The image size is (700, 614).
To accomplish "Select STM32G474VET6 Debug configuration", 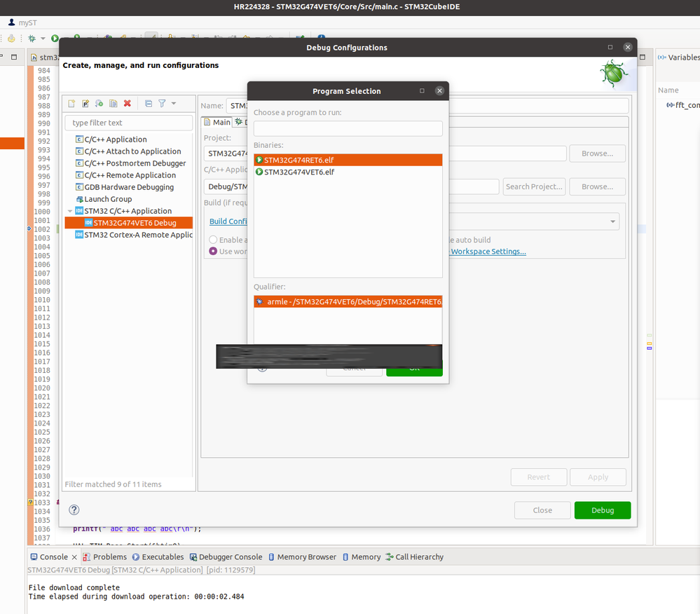I will click(x=128, y=223).
